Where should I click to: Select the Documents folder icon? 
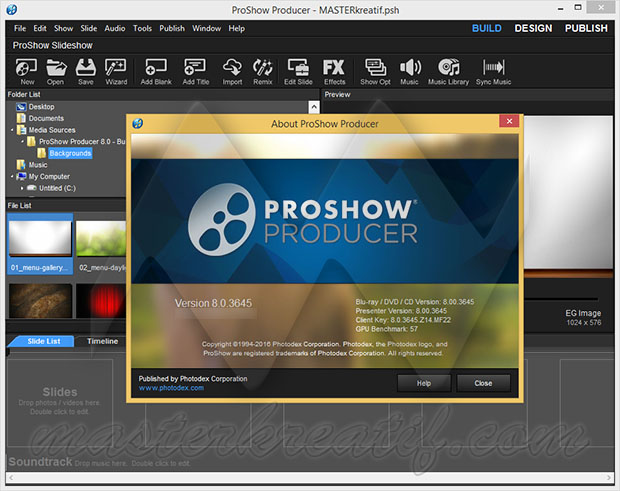tap(21, 118)
